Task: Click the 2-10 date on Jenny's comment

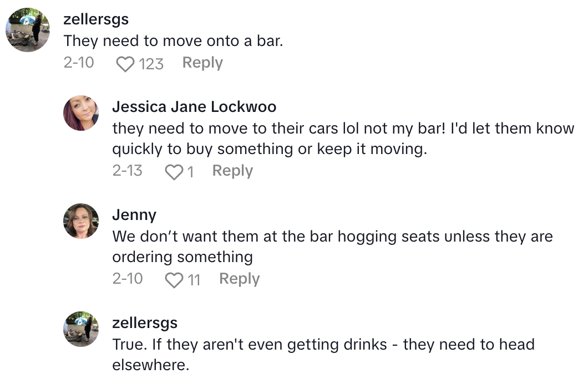Action: (x=128, y=279)
